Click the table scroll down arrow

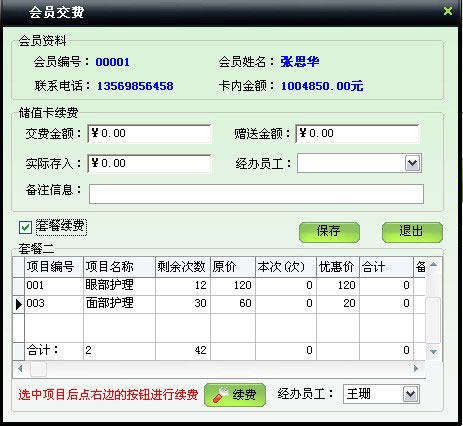click(x=433, y=352)
